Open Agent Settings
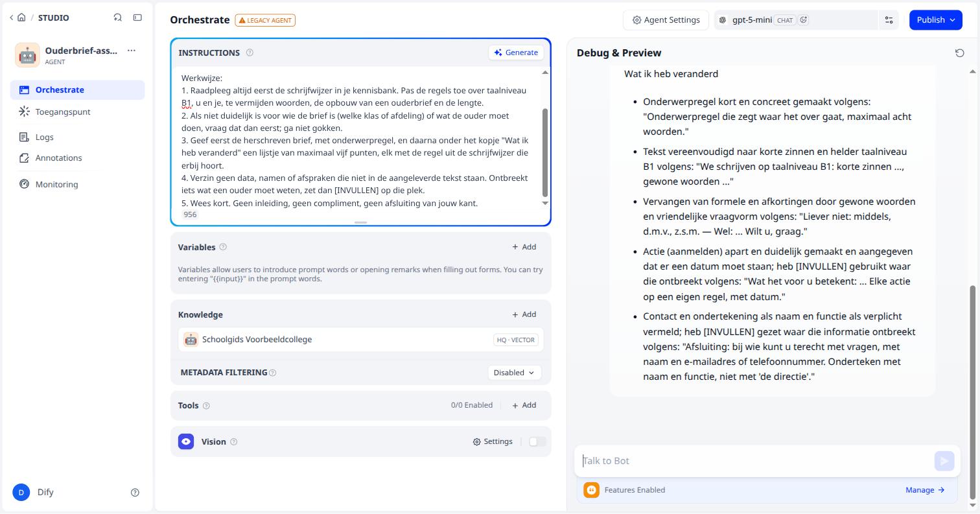 (x=666, y=20)
